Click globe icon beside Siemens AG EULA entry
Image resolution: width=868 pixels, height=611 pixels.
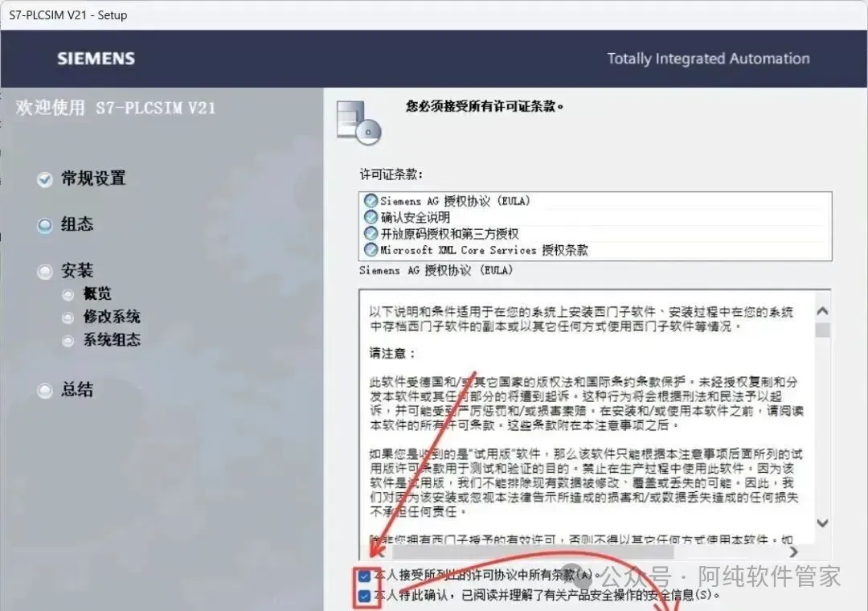(x=371, y=200)
